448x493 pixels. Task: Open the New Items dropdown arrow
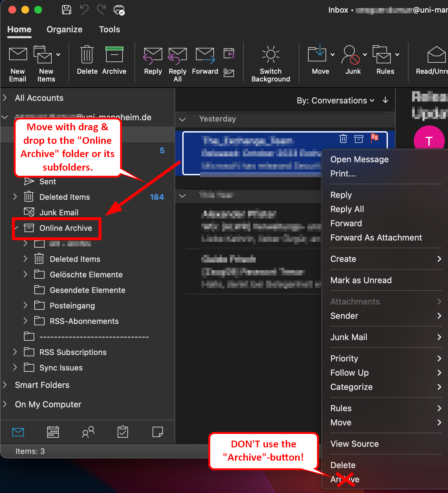(x=58, y=55)
